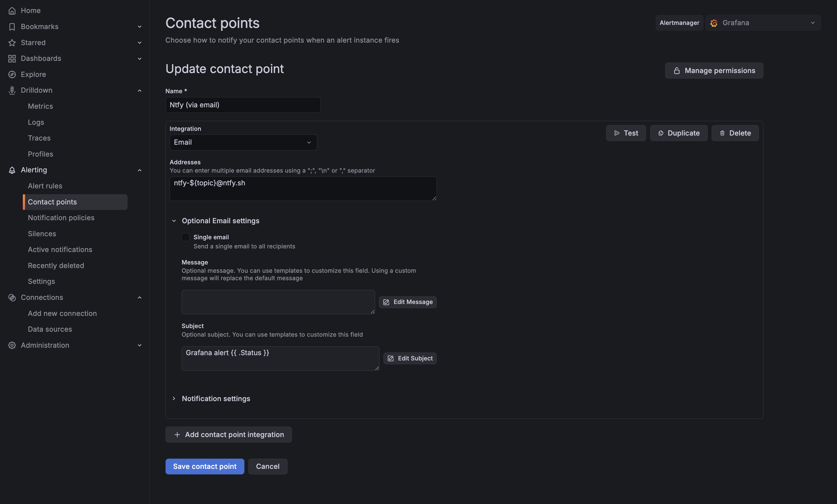837x504 pixels.
Task: Click the Edit Message pencil icon
Action: 386,302
